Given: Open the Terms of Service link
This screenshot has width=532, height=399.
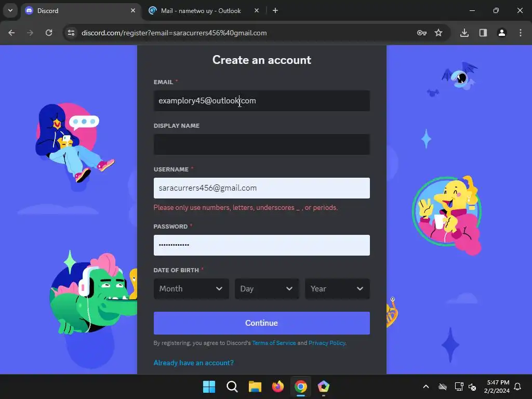Looking at the screenshot, I should point(274,343).
